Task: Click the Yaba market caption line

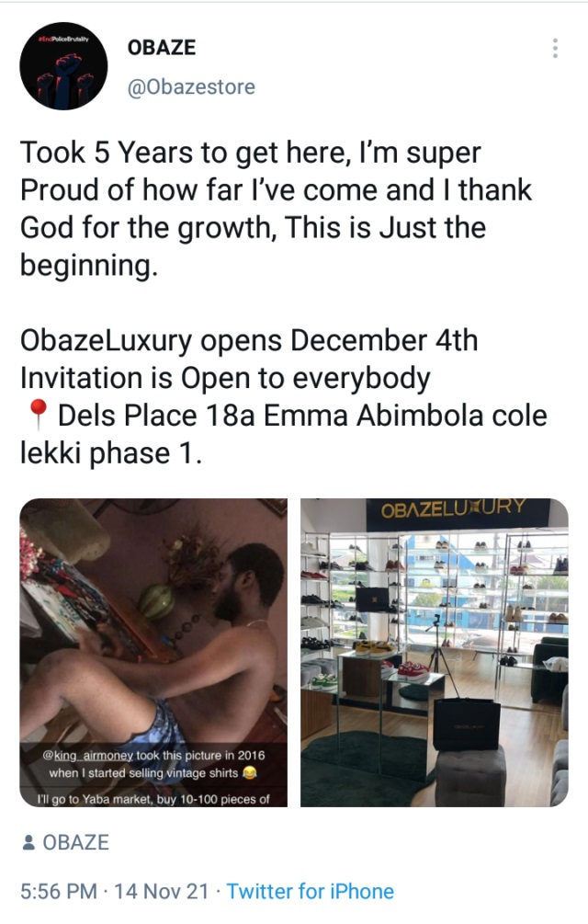Action: click(153, 799)
